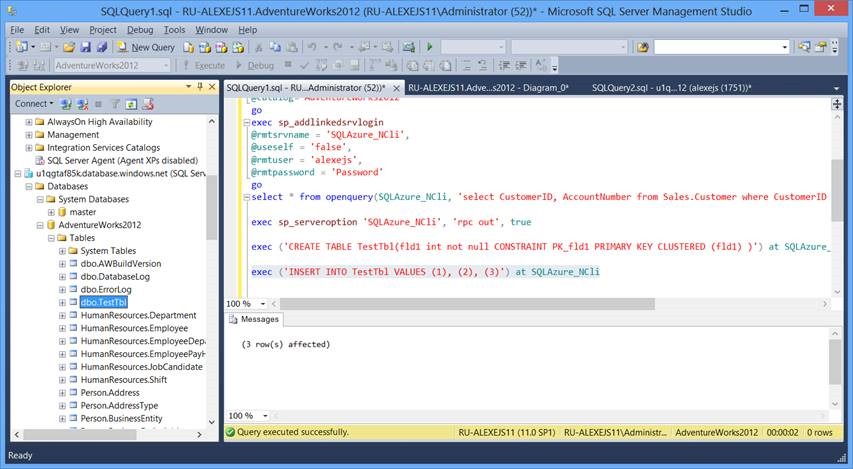This screenshot has width=853, height=469.
Task: Expand the Integration Services Catalogs node
Action: click(29, 148)
